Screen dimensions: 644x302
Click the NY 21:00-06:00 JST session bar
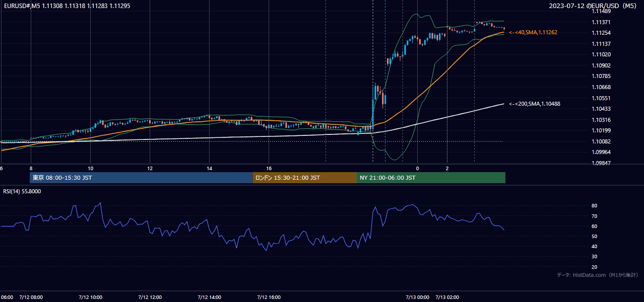[x=431, y=178]
